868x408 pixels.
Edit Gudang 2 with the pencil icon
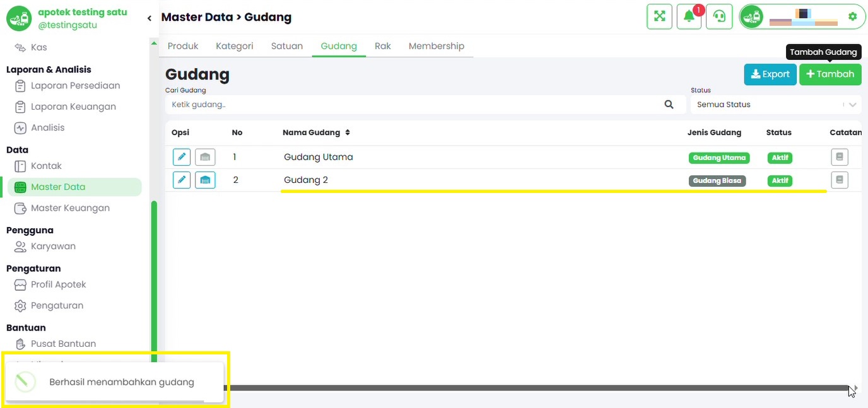click(182, 180)
